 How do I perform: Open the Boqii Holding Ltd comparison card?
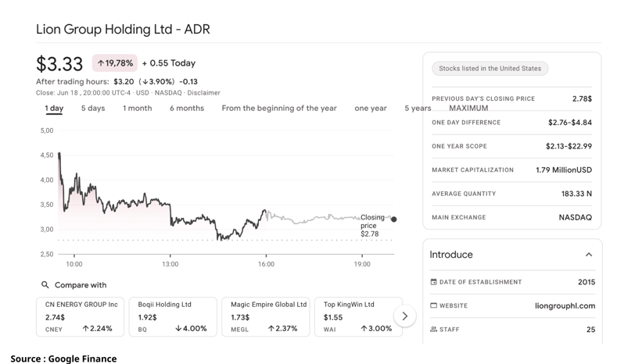(173, 316)
